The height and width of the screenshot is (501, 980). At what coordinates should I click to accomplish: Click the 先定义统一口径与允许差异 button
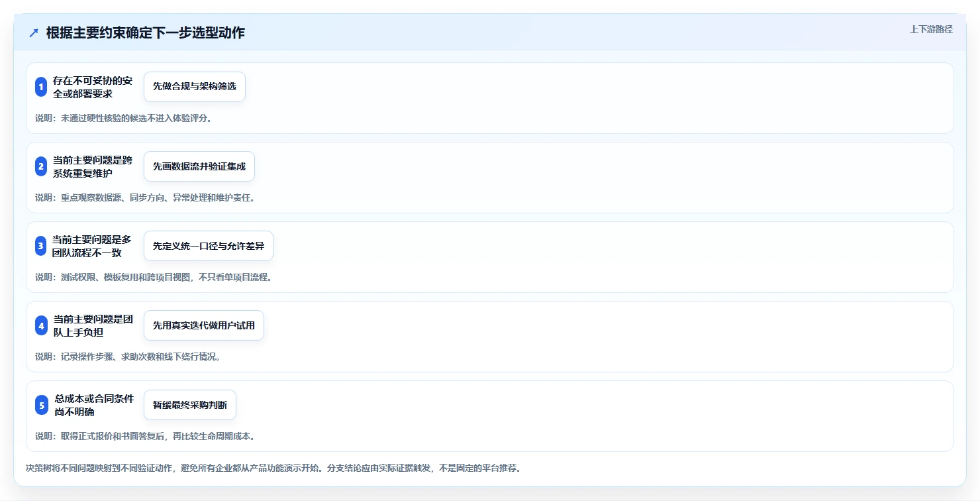(209, 246)
